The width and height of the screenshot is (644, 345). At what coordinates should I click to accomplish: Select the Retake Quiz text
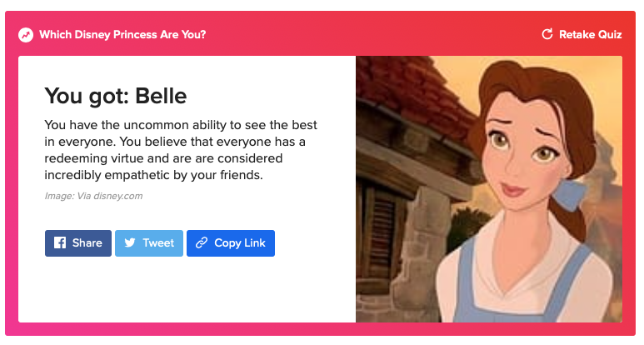click(x=591, y=34)
